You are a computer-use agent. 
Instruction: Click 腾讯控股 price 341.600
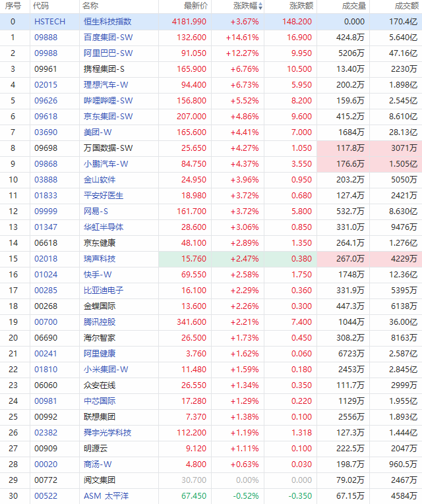(x=191, y=322)
